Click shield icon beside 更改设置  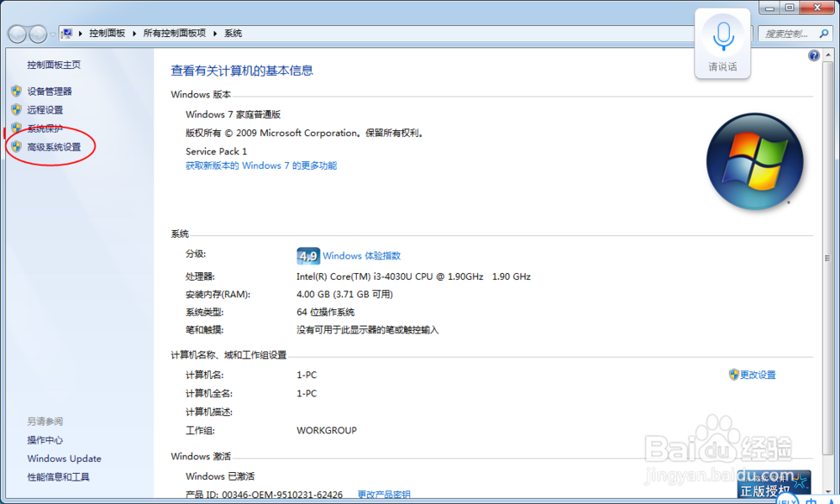[x=734, y=375]
